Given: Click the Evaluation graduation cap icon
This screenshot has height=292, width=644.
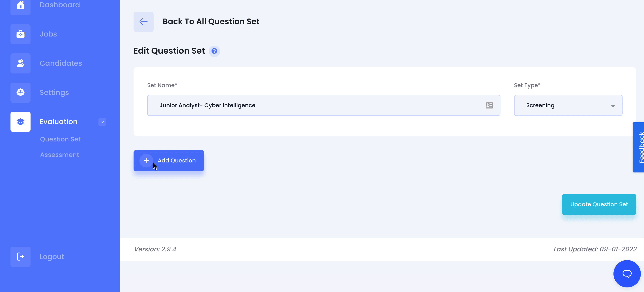Looking at the screenshot, I should click(x=20, y=122).
